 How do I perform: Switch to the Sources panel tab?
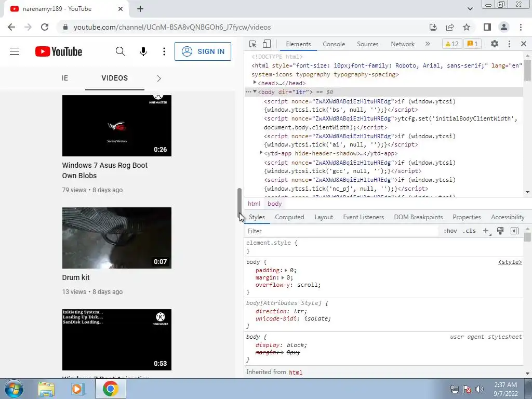(367, 44)
